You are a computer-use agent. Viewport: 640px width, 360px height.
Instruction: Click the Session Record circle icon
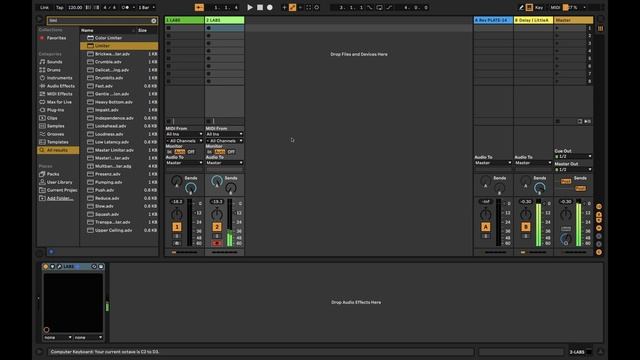click(x=317, y=7)
